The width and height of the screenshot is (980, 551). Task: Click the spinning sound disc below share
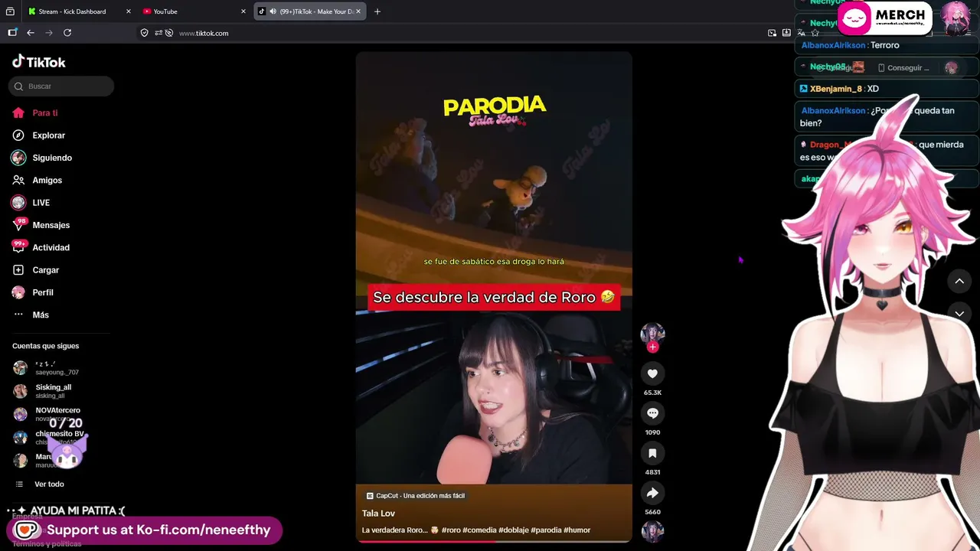652,531
